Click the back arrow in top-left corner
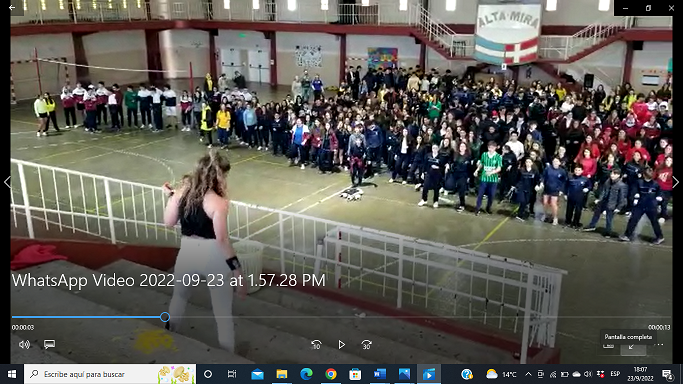 [x=12, y=7]
